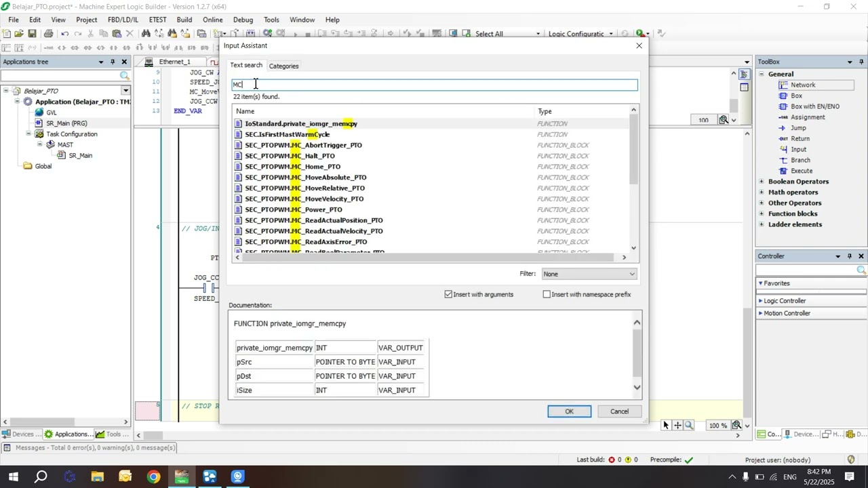Expand the Function blocks ToolBox group

[x=762, y=214]
